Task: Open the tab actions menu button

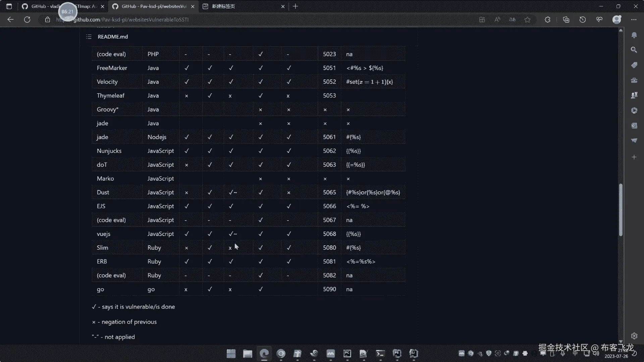Action: click(x=9, y=6)
